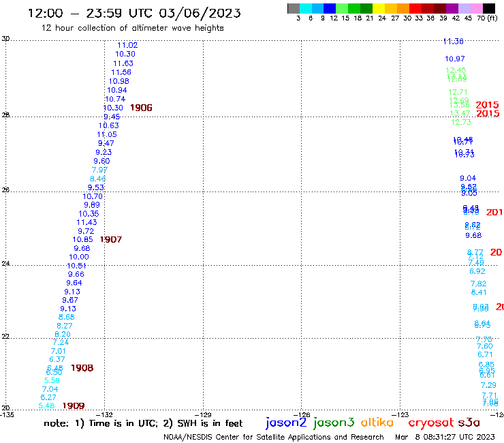Select the reading 10.94
Image resolution: width=504 pixels, height=443 pixels.
[117, 91]
